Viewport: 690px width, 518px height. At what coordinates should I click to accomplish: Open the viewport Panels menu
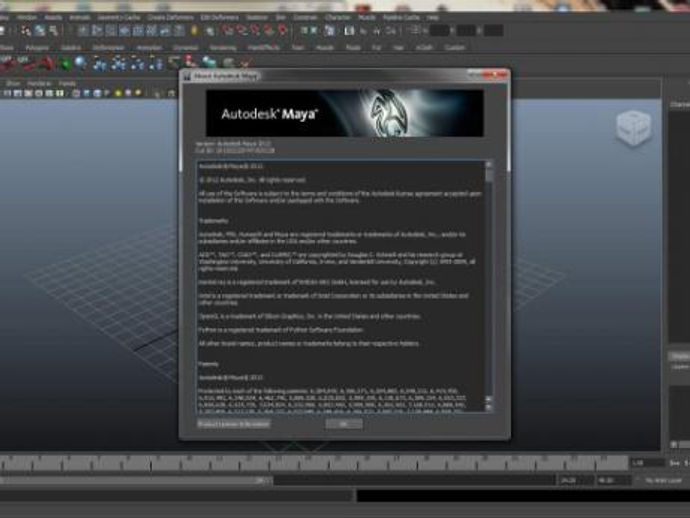point(67,83)
